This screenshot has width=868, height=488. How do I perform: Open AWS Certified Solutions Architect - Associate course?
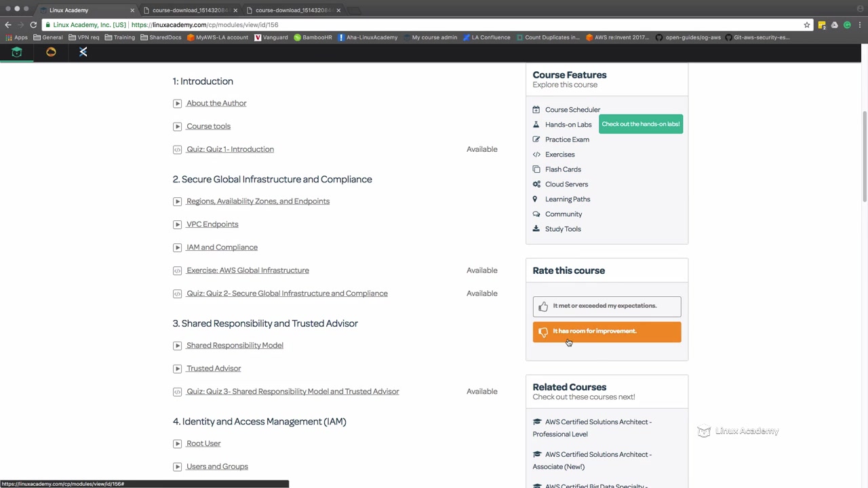592,460
